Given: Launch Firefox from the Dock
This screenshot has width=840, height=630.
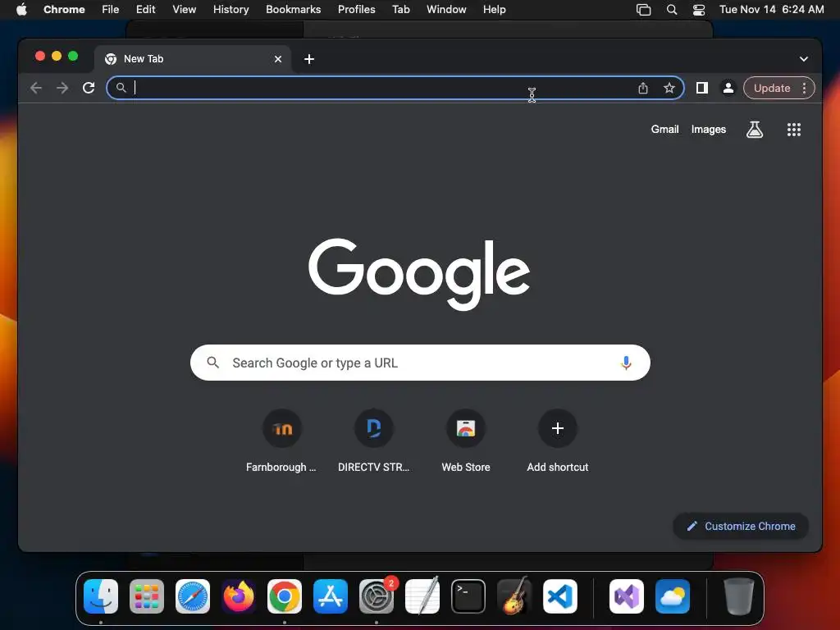Looking at the screenshot, I should click(x=239, y=596).
